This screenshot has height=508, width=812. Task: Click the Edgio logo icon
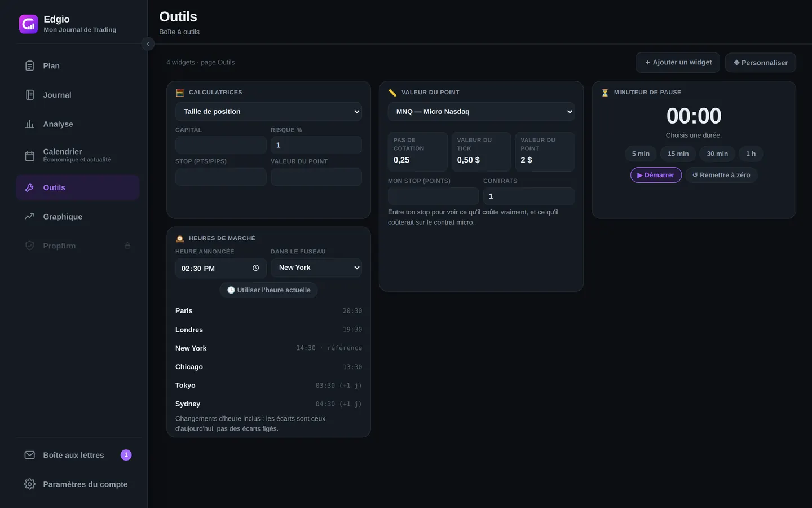point(28,24)
